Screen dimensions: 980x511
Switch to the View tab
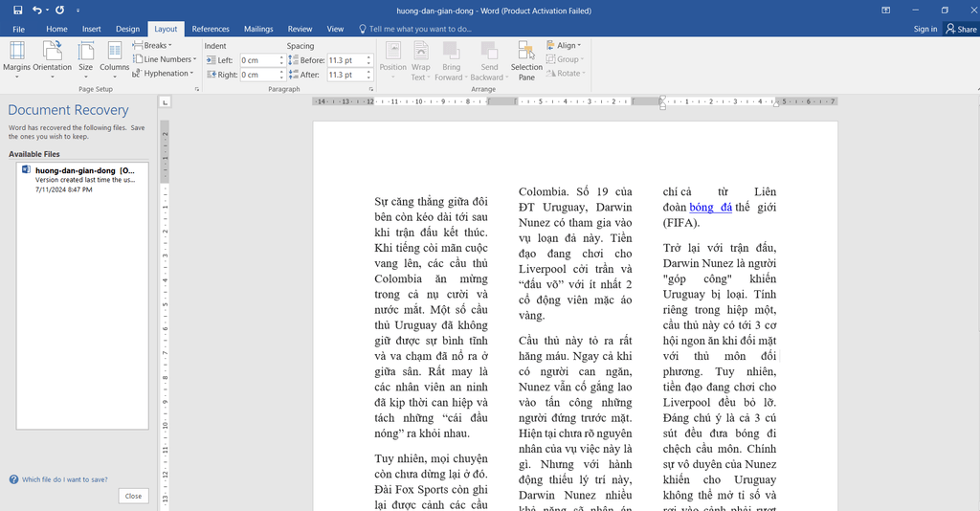tap(335, 29)
